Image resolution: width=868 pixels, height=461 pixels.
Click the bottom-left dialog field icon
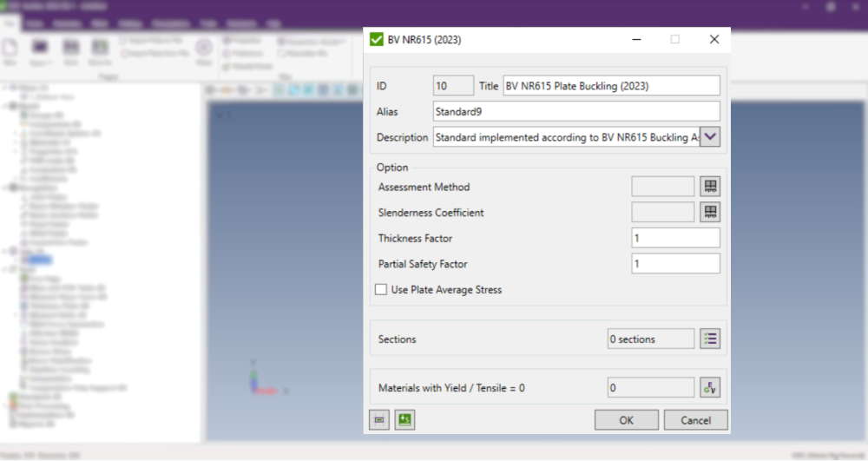point(379,420)
